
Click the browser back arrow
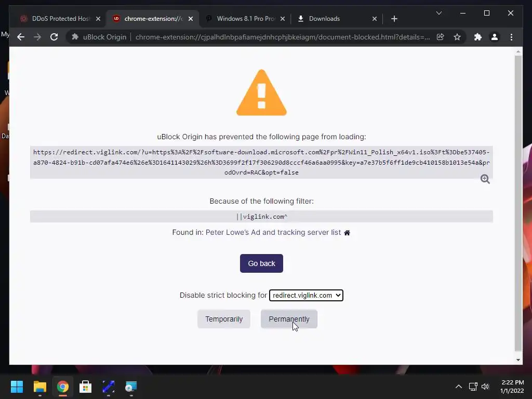21,37
